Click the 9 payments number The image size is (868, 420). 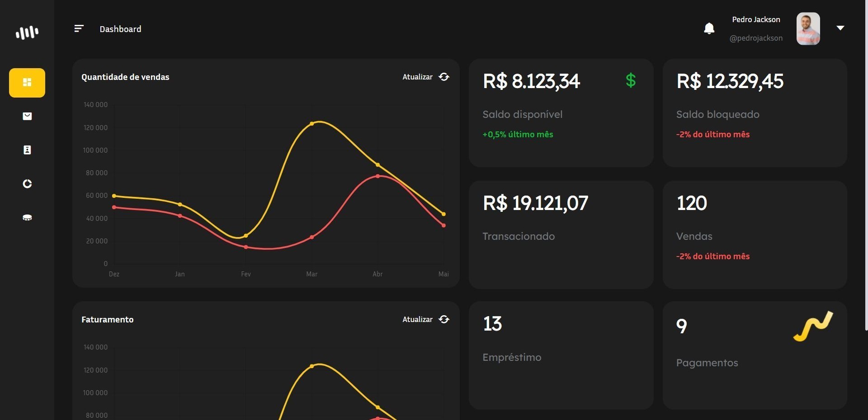point(682,326)
